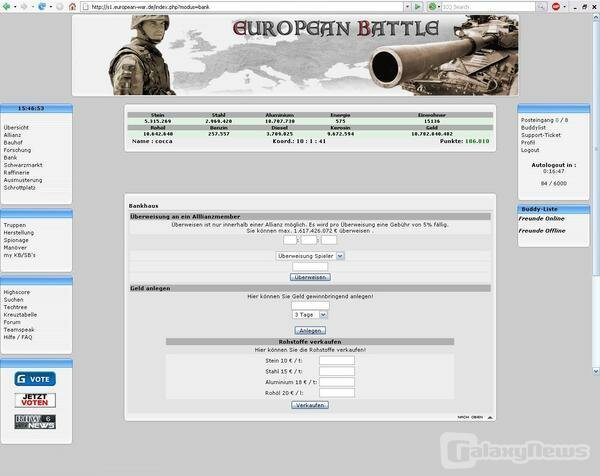Open the Forum link
600x476 pixels.
(12, 322)
